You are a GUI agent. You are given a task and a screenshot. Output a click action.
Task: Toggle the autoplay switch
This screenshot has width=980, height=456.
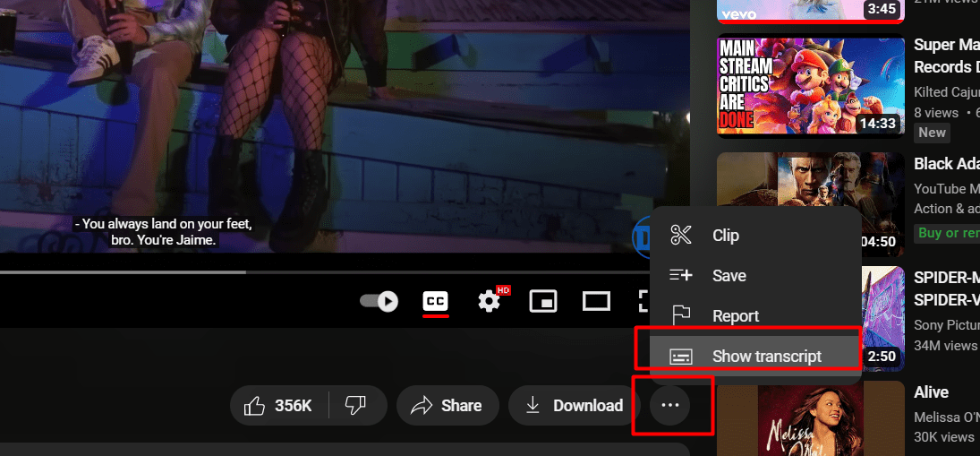click(x=379, y=302)
